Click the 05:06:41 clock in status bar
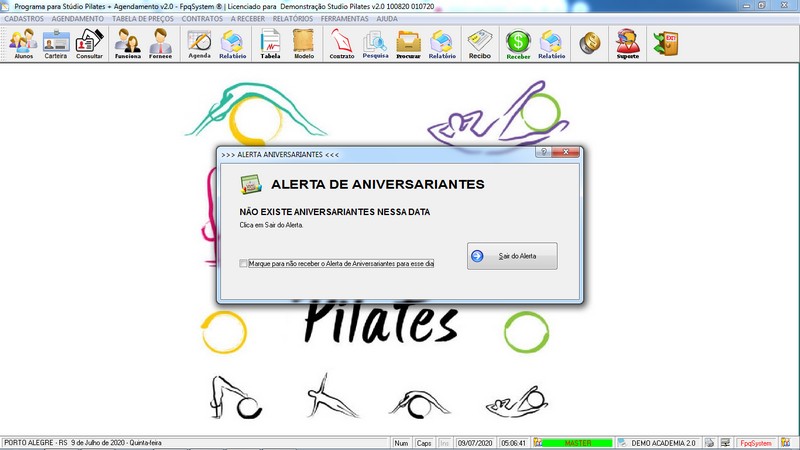 tap(513, 443)
